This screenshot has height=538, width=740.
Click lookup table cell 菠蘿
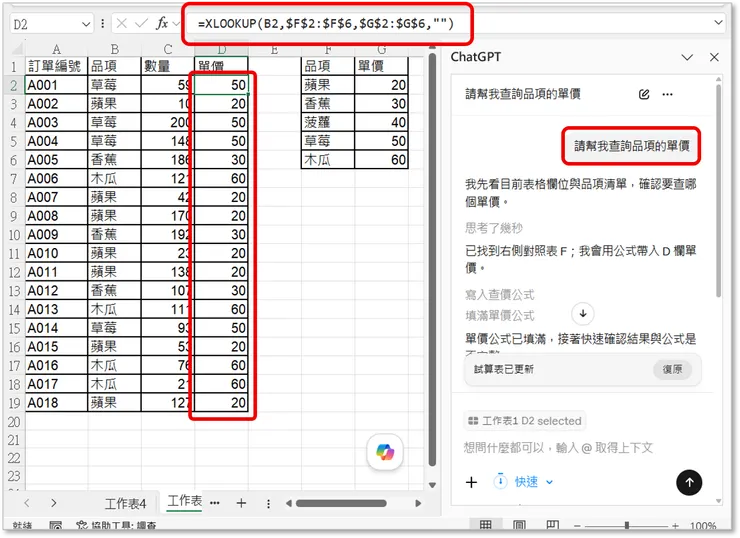click(x=328, y=122)
